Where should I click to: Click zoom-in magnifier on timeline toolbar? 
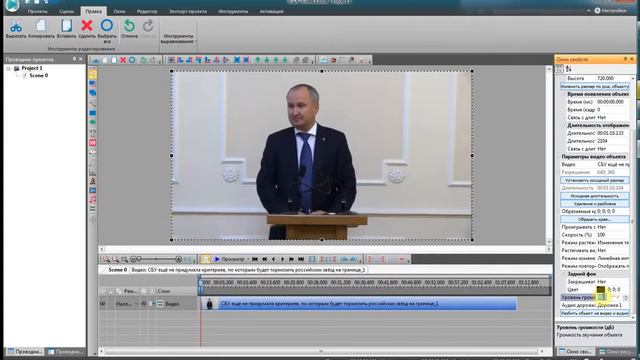107,259
